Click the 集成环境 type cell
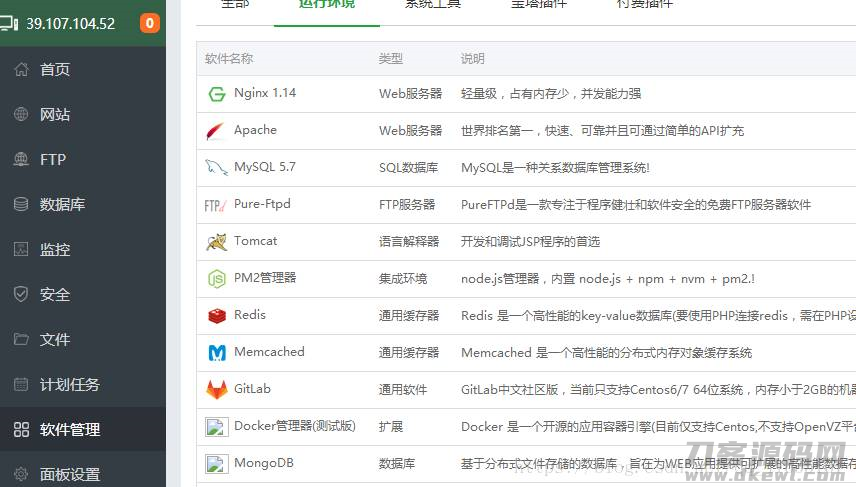 pyautogui.click(x=403, y=278)
